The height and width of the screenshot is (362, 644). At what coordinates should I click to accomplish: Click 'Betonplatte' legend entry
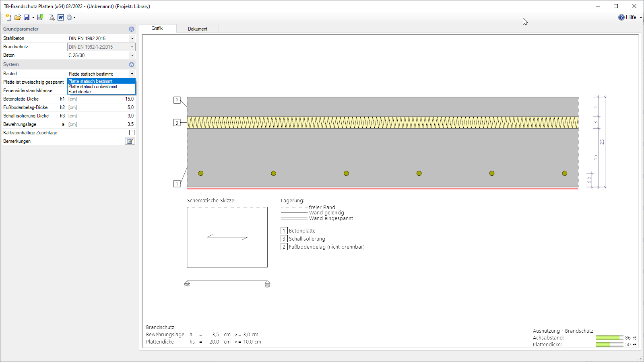(302, 231)
